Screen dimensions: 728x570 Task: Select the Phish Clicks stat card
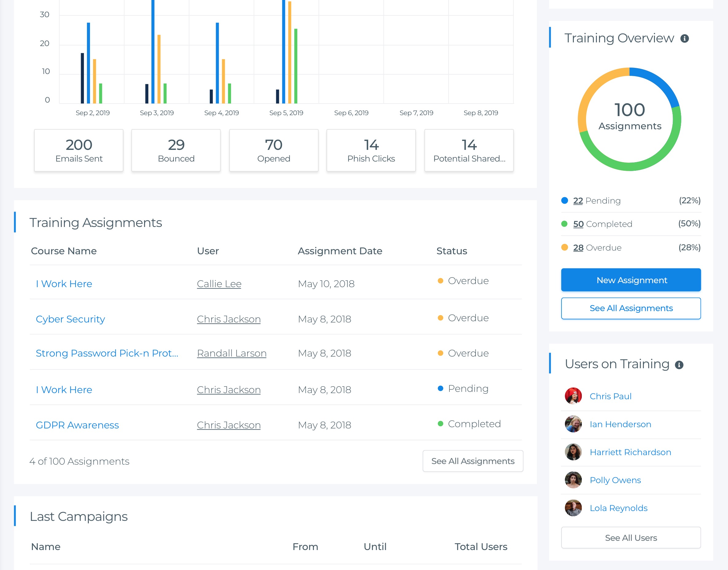point(371,150)
